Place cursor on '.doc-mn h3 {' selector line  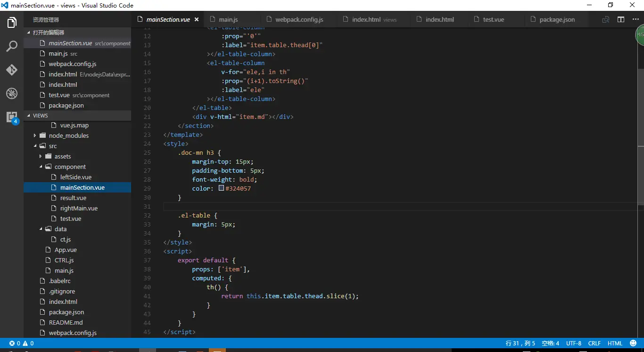(x=199, y=152)
